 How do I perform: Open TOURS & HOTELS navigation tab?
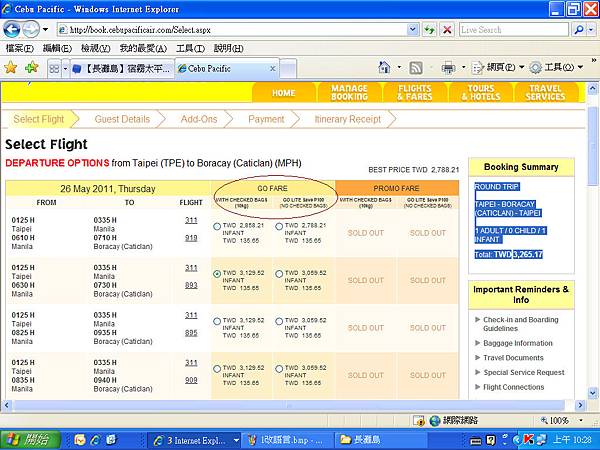pos(481,93)
